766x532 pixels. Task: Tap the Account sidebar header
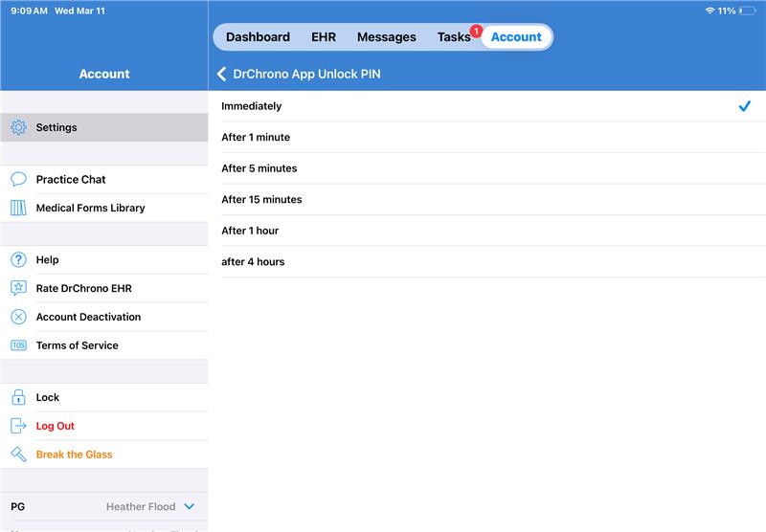coord(104,75)
